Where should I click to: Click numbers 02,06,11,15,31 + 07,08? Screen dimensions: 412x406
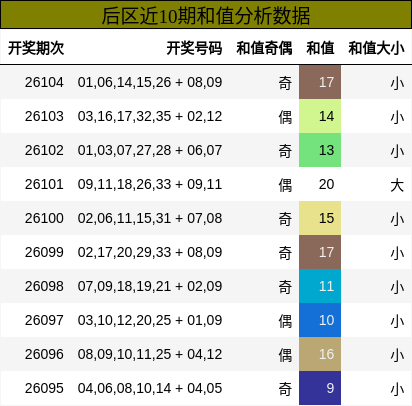[x=150, y=218]
